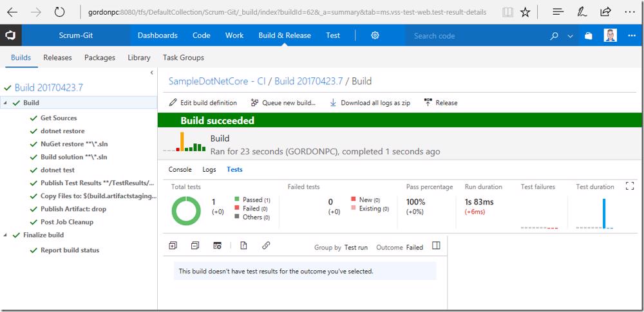Collapse the left build tree pane
Image resolution: width=644 pixels, height=312 pixels.
coord(151,73)
